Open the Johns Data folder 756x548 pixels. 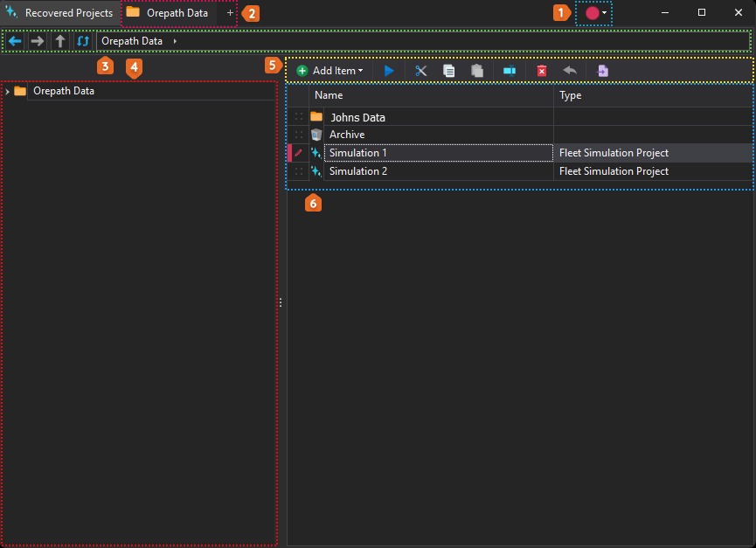click(357, 117)
